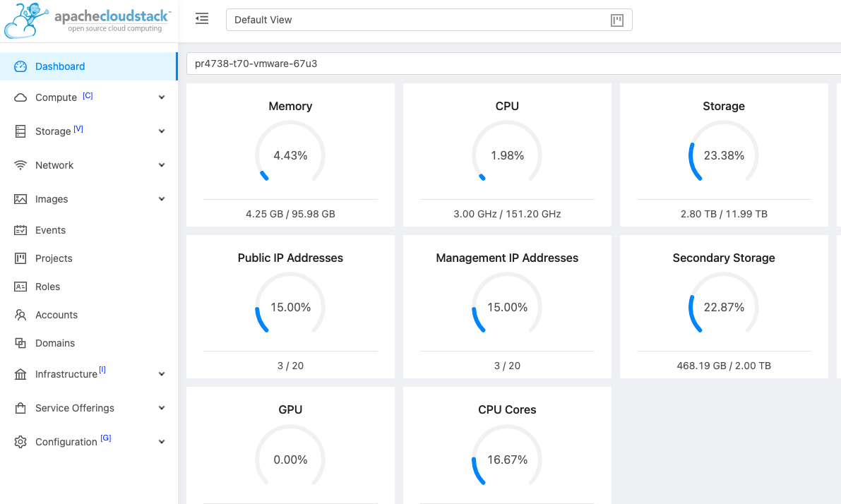Expand the Images menu chevron
This screenshot has height=504, width=841.
point(162,199)
